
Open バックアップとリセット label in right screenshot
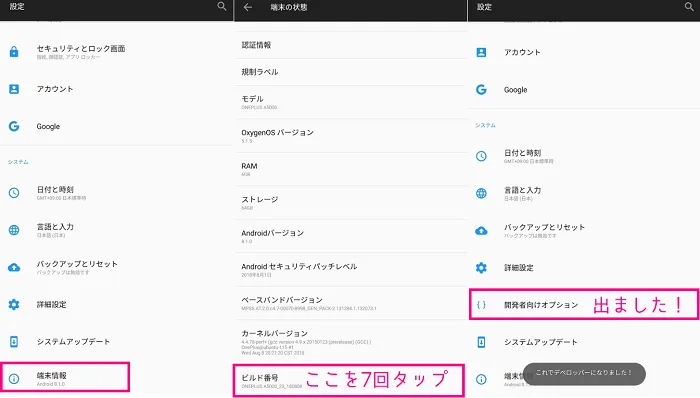tap(545, 227)
